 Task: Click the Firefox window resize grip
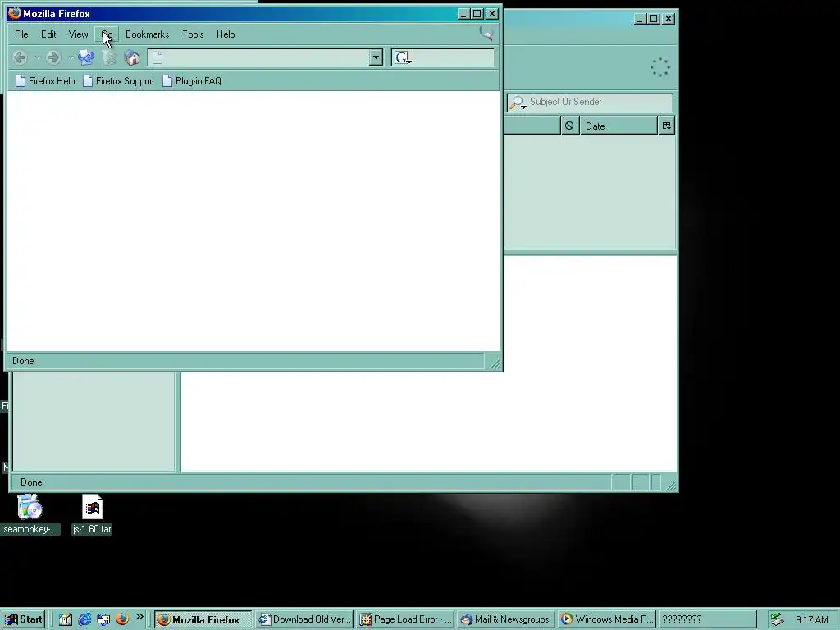point(495,364)
